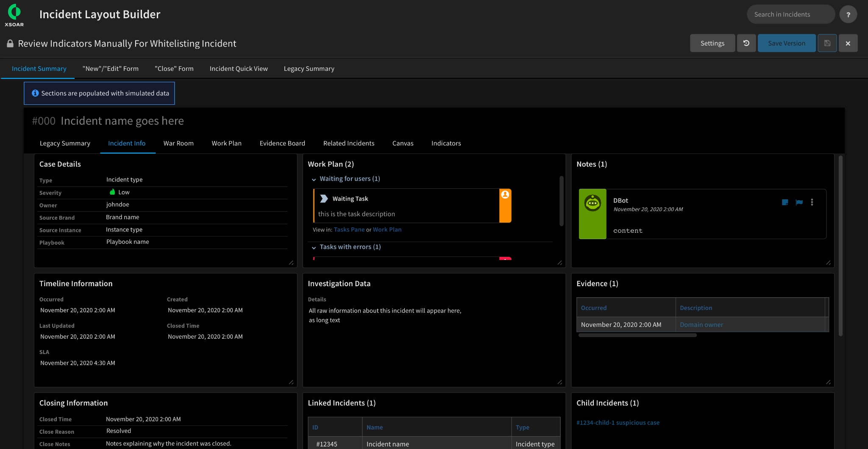Switch to the Evidence Board tab
This screenshot has width=868, height=449.
(282, 143)
